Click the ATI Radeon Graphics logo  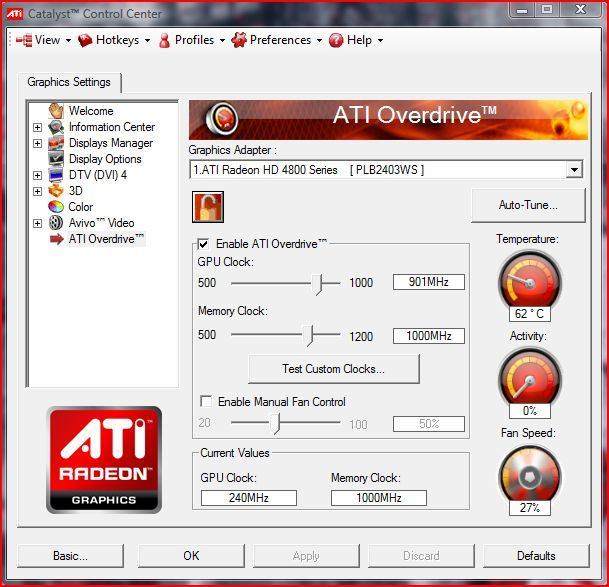pyautogui.click(x=104, y=460)
